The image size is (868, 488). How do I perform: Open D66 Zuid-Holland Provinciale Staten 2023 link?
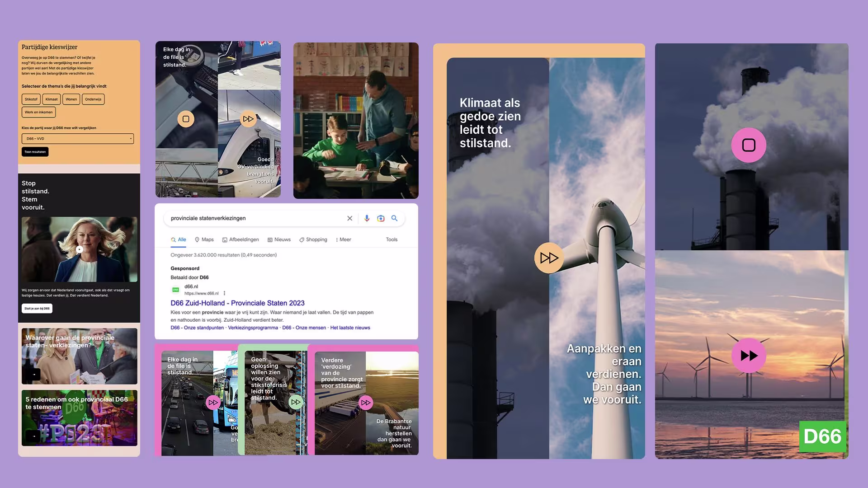(x=237, y=303)
